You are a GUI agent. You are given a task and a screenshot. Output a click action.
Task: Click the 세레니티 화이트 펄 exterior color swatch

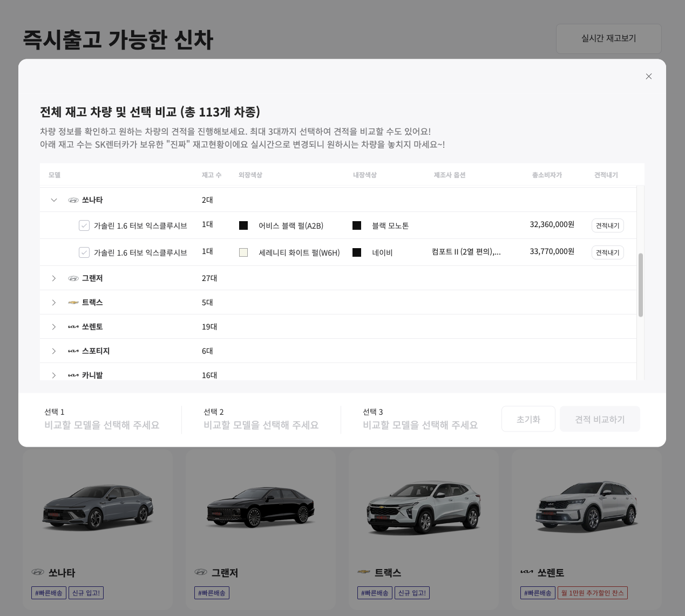pos(243,252)
